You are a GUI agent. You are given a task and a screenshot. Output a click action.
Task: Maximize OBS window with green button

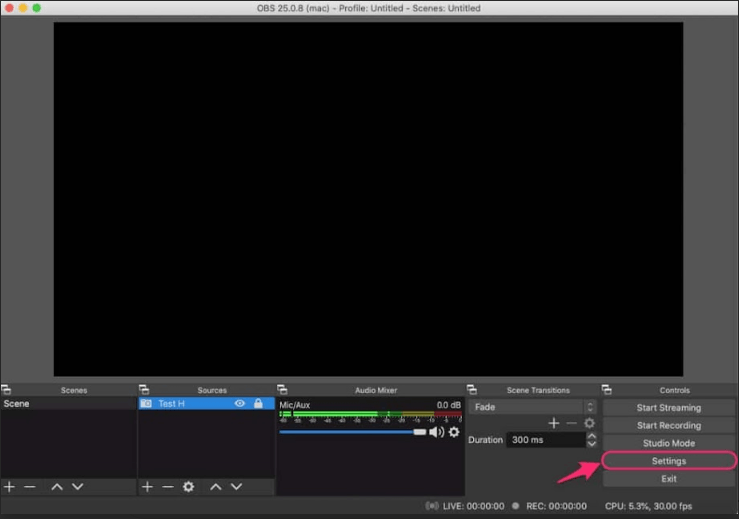click(37, 8)
